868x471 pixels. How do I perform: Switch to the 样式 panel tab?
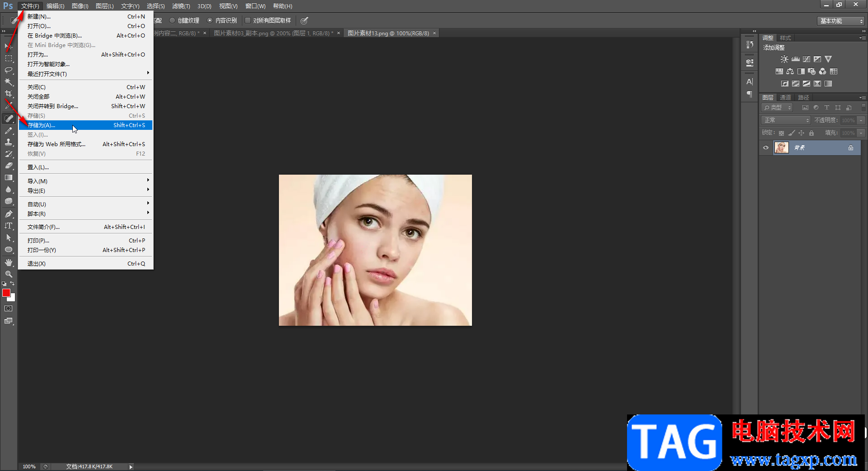click(x=785, y=38)
